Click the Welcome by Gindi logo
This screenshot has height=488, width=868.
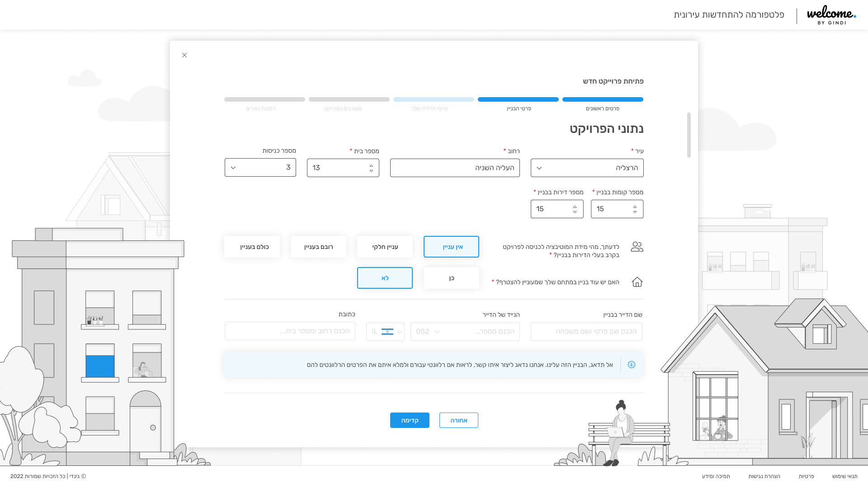(831, 15)
